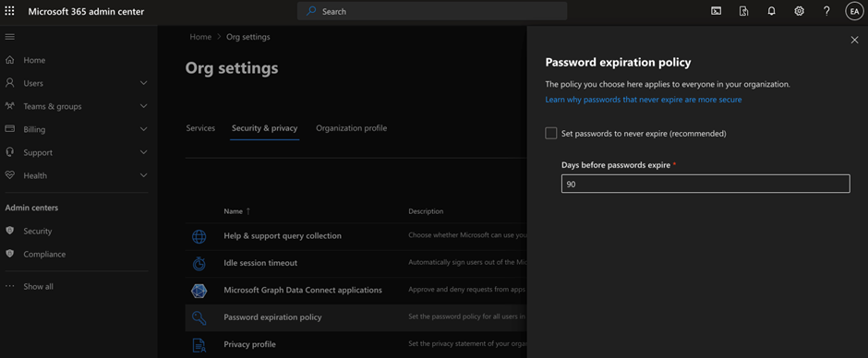Click the Description column header
The width and height of the screenshot is (868, 358).
[x=426, y=211]
